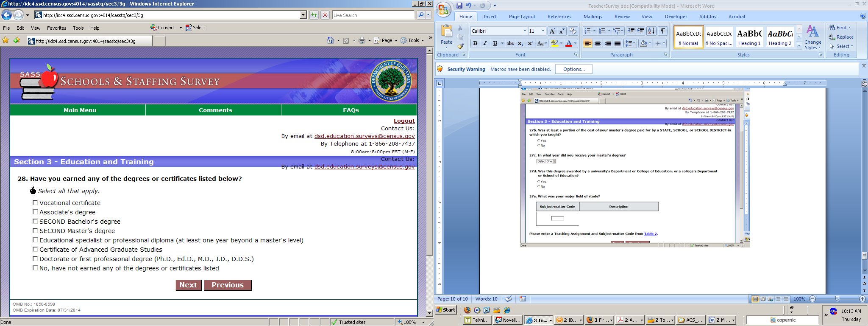The width and height of the screenshot is (868, 326).
Task: Switch to the Page Layout ribbon tab
Action: [x=522, y=17]
